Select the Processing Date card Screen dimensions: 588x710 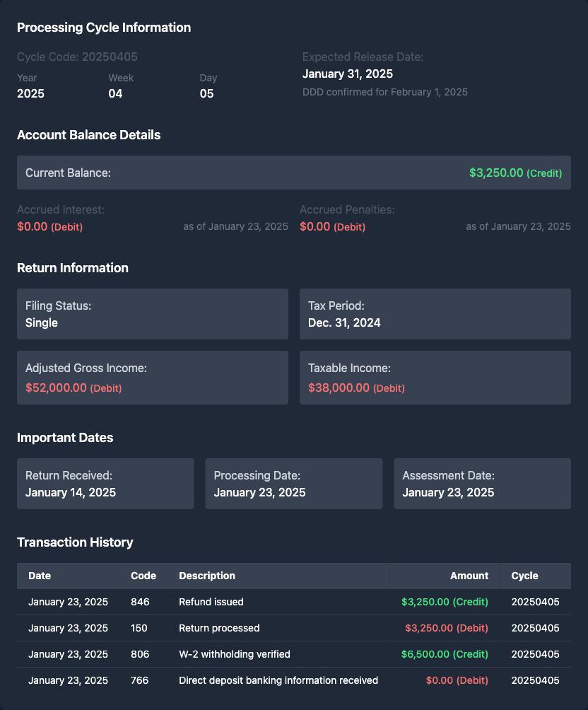(x=293, y=484)
